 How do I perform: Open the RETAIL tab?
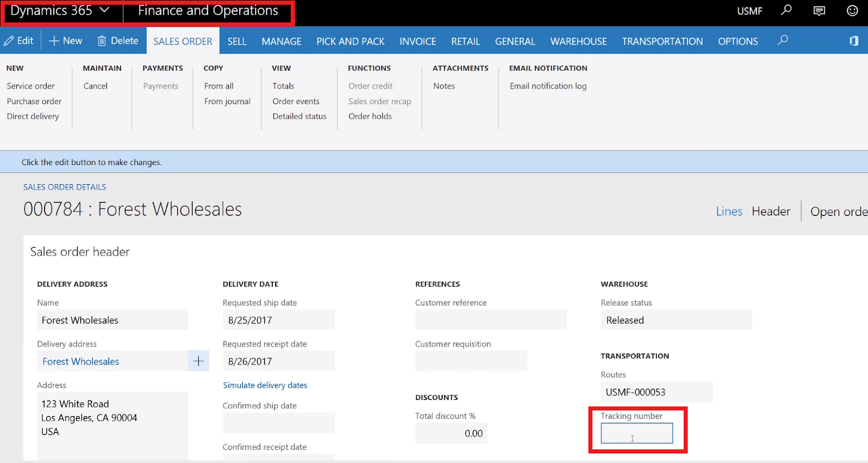(465, 41)
